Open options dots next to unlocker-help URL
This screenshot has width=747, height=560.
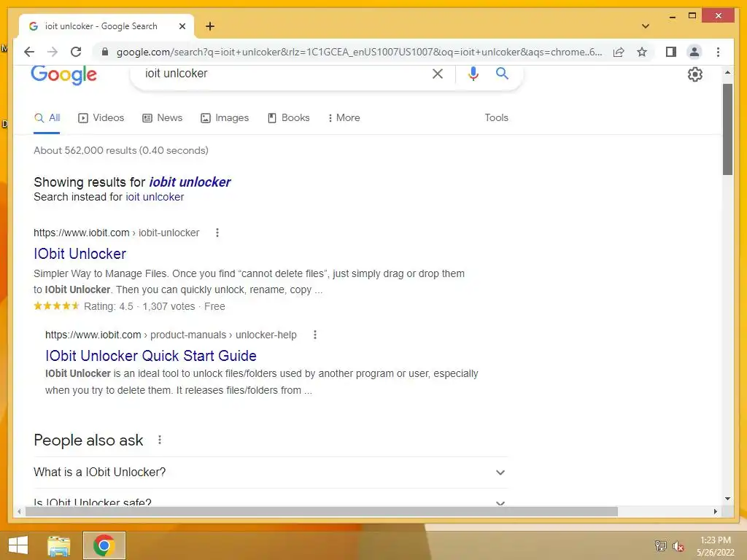(315, 335)
